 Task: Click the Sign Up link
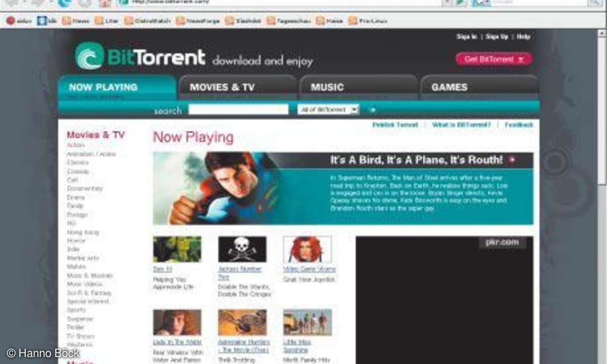(497, 36)
